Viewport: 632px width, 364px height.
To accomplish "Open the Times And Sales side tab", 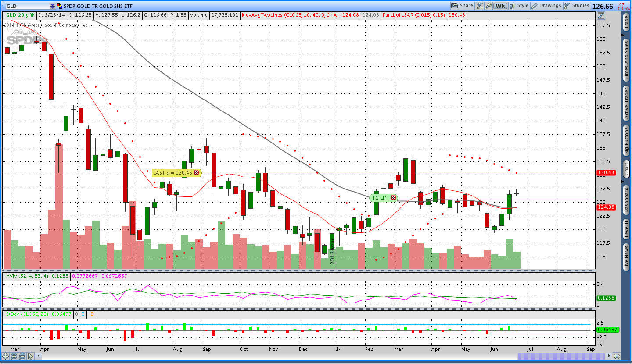I will point(626,60).
